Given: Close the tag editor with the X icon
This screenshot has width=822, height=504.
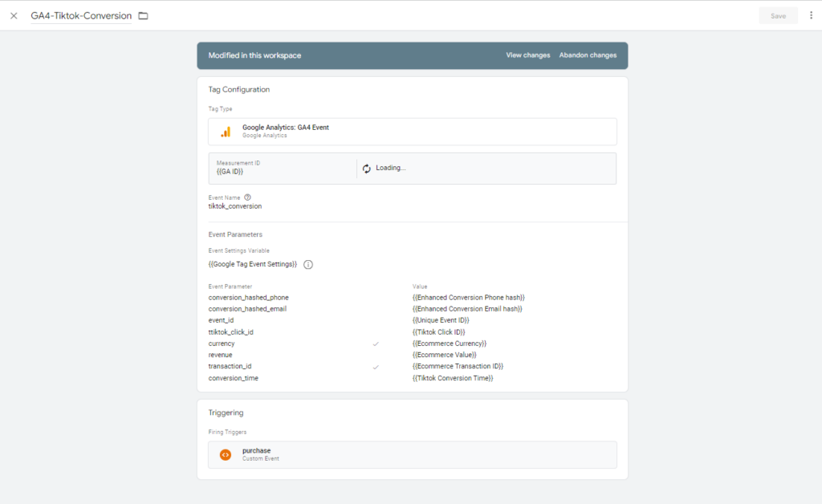Looking at the screenshot, I should (14, 16).
